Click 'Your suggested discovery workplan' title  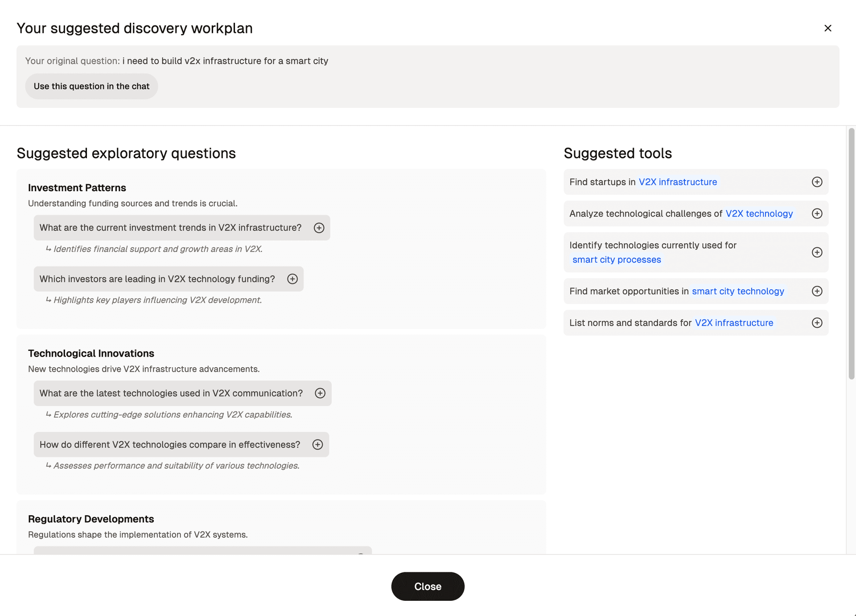[x=135, y=28]
